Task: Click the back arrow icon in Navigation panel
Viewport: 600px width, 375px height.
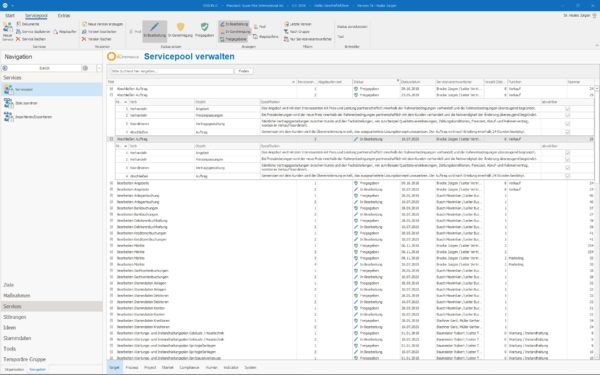Action: point(5,68)
